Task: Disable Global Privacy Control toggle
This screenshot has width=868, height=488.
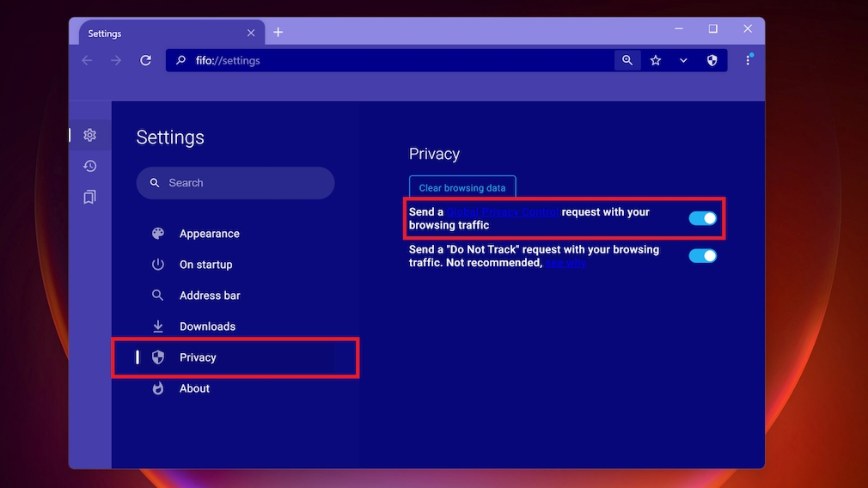Action: pyautogui.click(x=702, y=218)
